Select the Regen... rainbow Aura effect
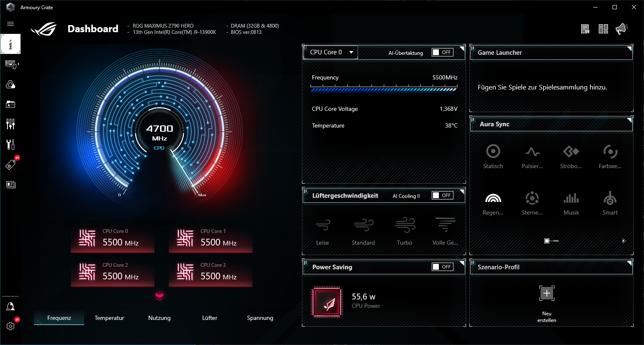The height and width of the screenshot is (345, 644). pyautogui.click(x=493, y=203)
